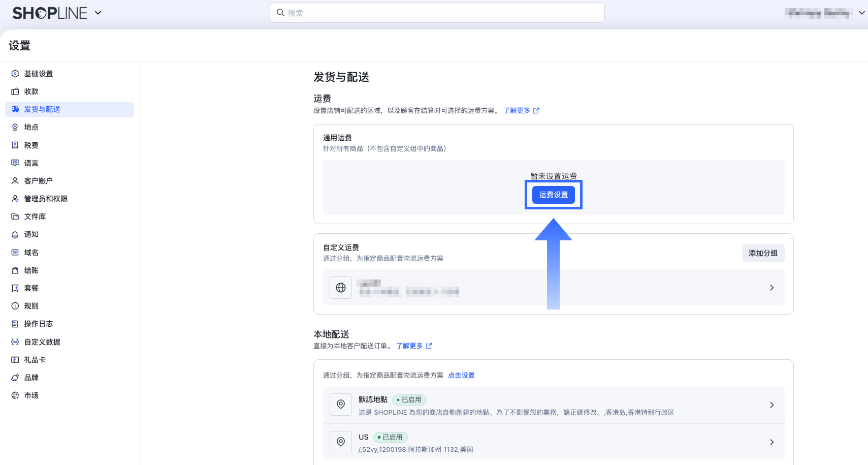Select 税费 in the settings menu
The height and width of the screenshot is (465, 868).
[x=31, y=145]
